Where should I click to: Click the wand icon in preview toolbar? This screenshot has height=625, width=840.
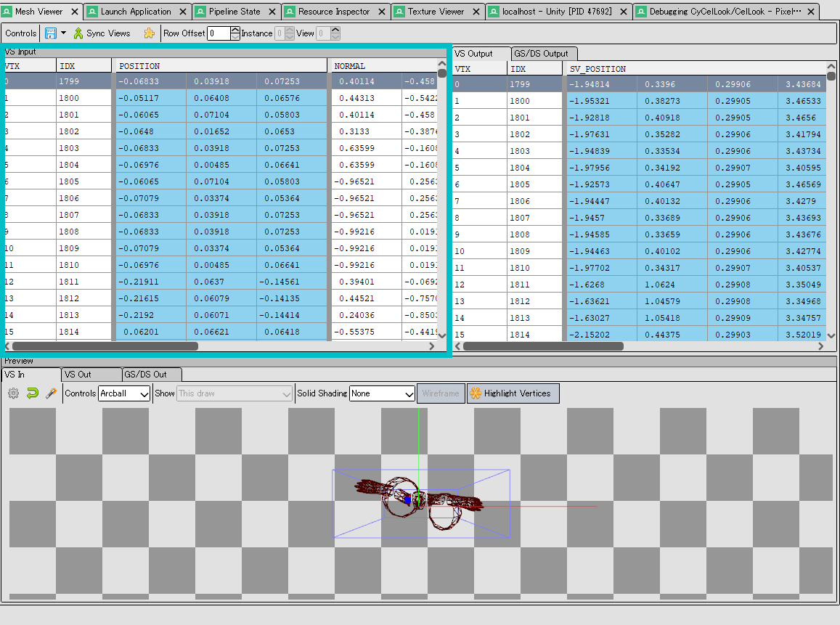51,393
